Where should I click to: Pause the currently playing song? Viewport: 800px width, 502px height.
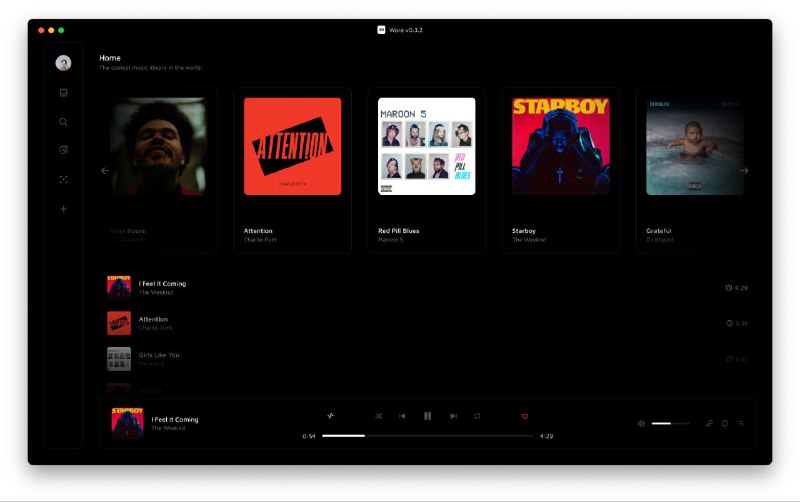tap(427, 416)
